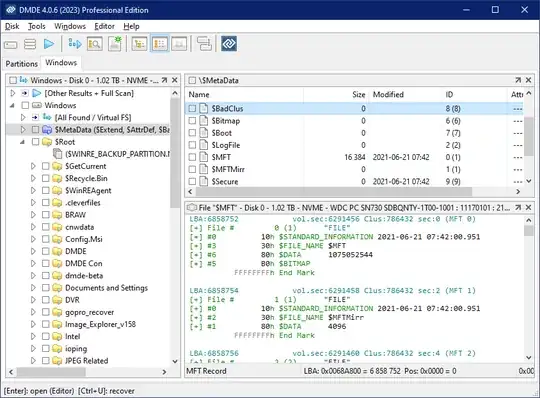Open the Tools menu
Screen dimensions: 540x398
37,26
